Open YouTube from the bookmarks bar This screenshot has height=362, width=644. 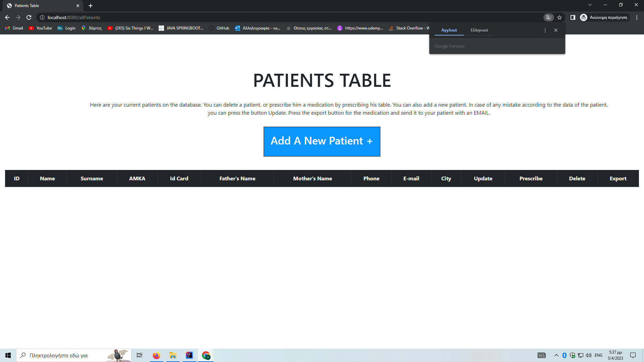[40, 28]
